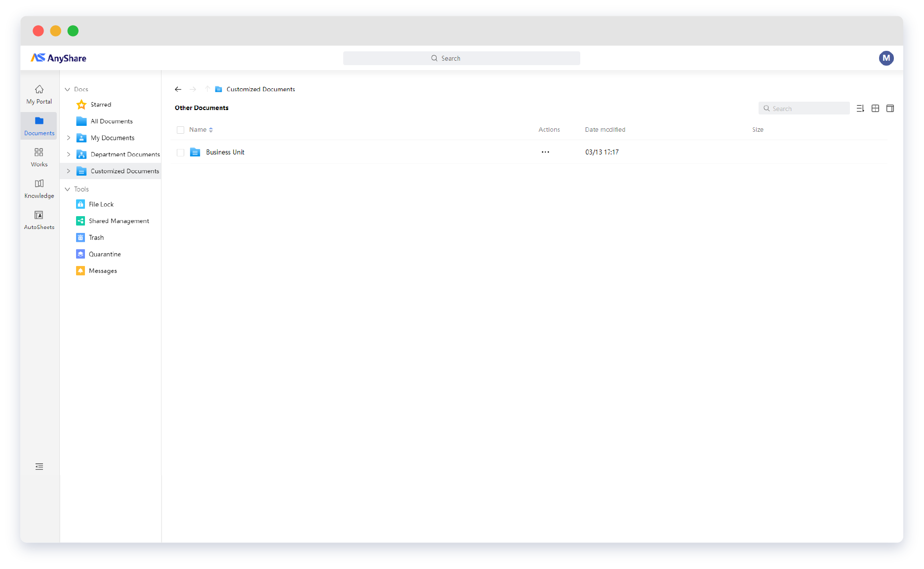Open the Knowledge section
The height and width of the screenshot is (569, 924).
pos(39,188)
